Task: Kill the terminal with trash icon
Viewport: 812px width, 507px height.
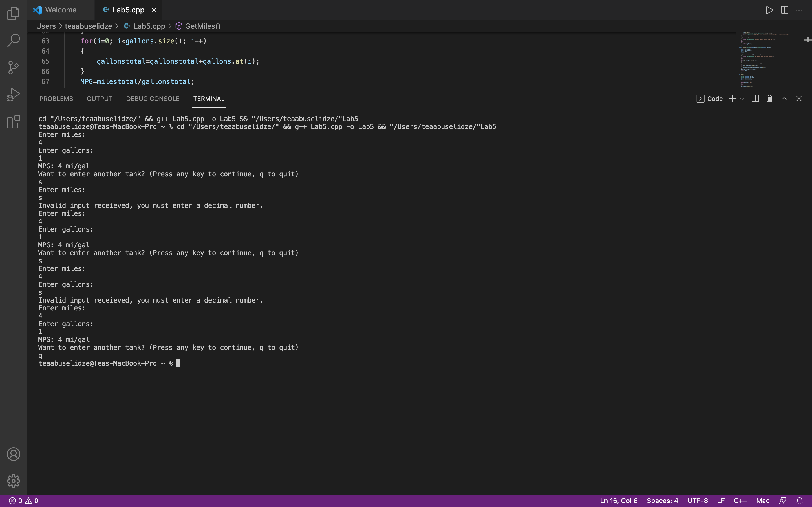Action: pyautogui.click(x=769, y=98)
